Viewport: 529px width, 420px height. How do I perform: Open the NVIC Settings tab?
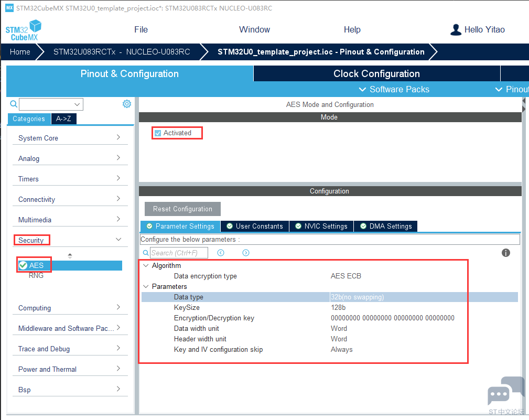[321, 226]
